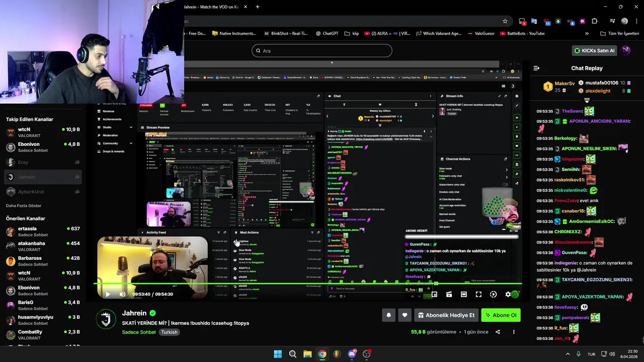Open Jahrein channel avatar
The height and width of the screenshot is (362, 644).
(106, 320)
